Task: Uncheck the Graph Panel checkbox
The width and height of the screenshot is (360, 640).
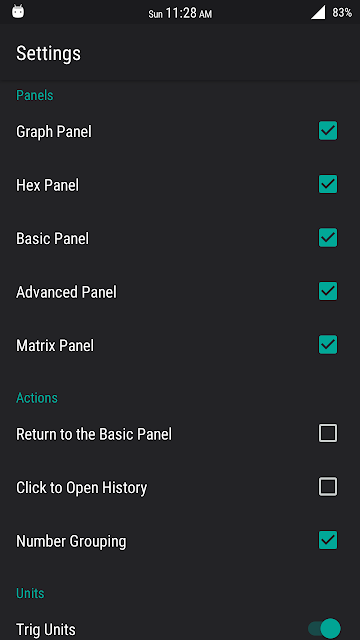Action: tap(328, 131)
